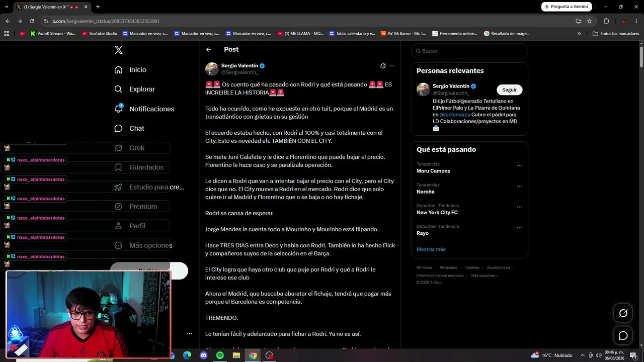
Task: Open Microsoft Edge from the taskbar
Action: pos(187,355)
